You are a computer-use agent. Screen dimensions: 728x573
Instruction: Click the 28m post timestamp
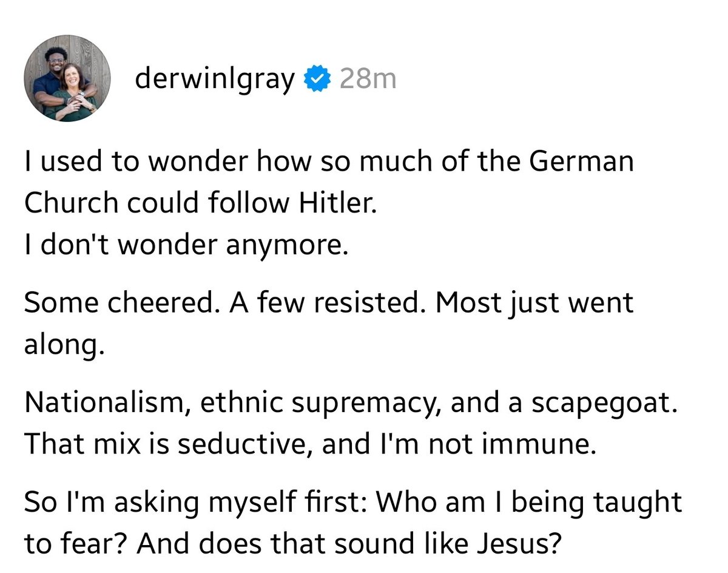[368, 79]
